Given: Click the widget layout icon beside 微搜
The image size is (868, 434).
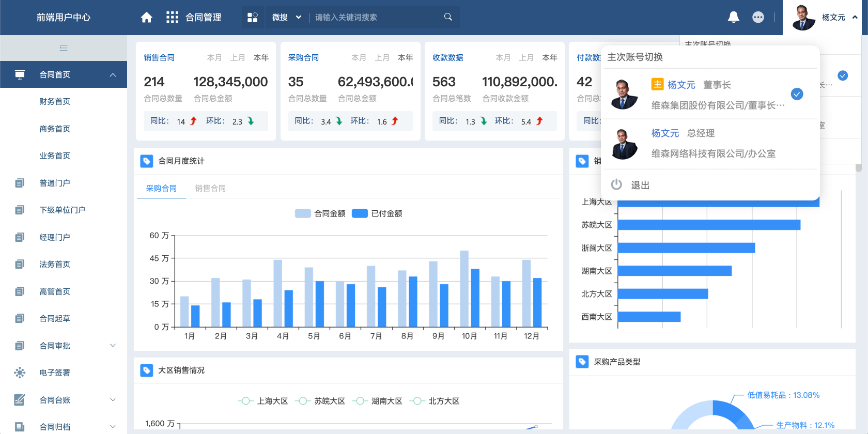Looking at the screenshot, I should [253, 18].
